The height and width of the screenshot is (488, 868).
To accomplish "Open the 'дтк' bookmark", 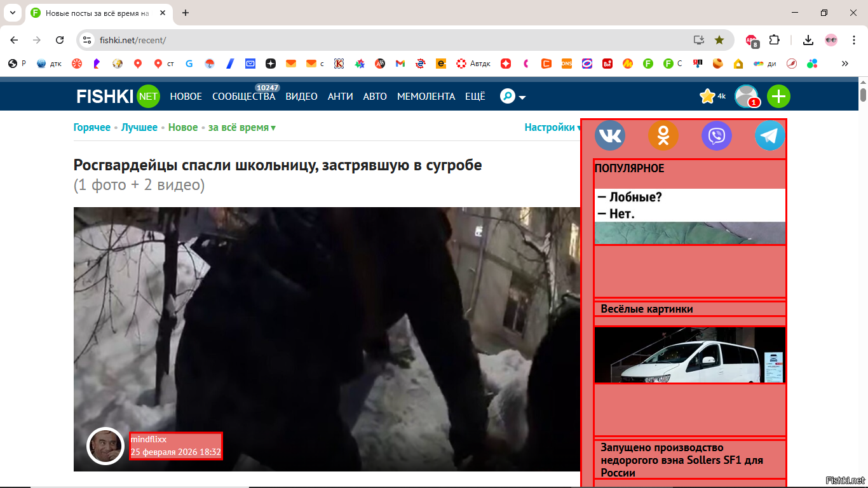I will click(x=50, y=64).
